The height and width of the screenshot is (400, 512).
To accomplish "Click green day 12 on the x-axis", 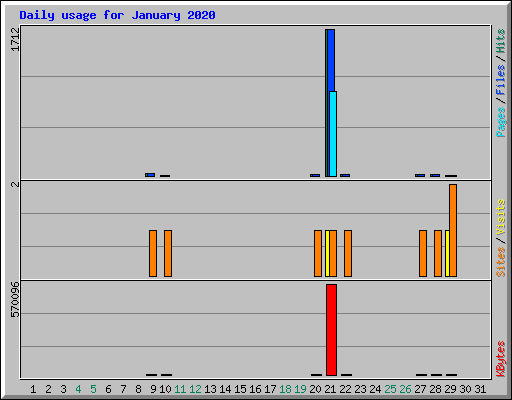I will tap(195, 389).
